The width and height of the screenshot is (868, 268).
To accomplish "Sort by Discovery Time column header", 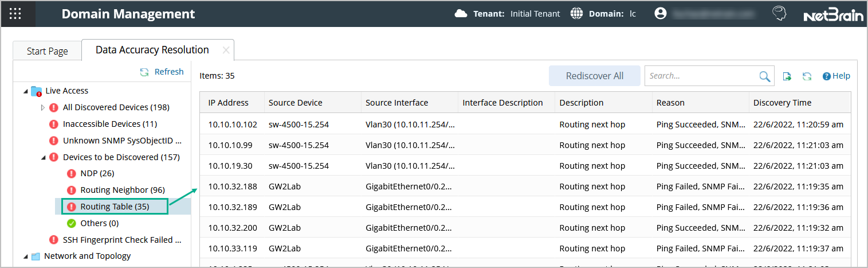I will point(782,103).
